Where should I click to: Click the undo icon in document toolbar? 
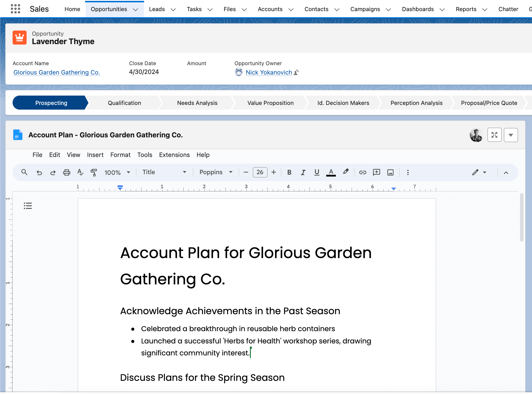click(x=39, y=172)
